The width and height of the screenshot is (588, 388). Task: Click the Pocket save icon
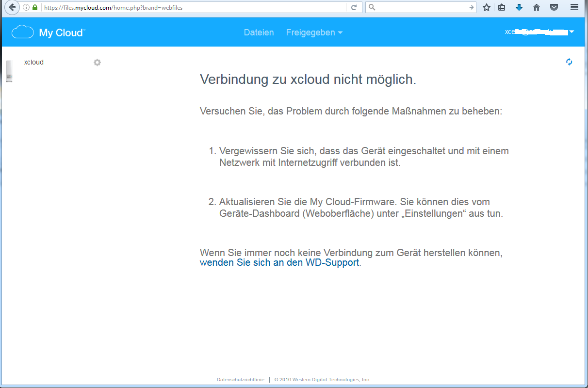click(554, 7)
